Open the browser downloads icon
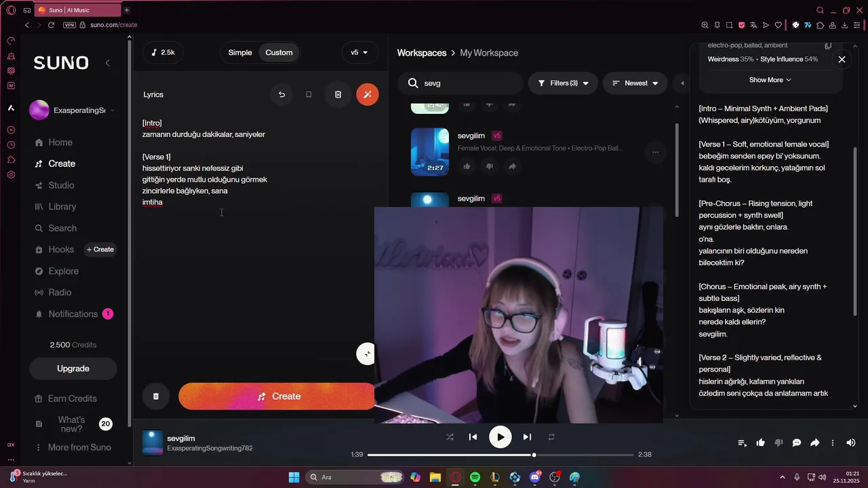868x488 pixels. 845,25
